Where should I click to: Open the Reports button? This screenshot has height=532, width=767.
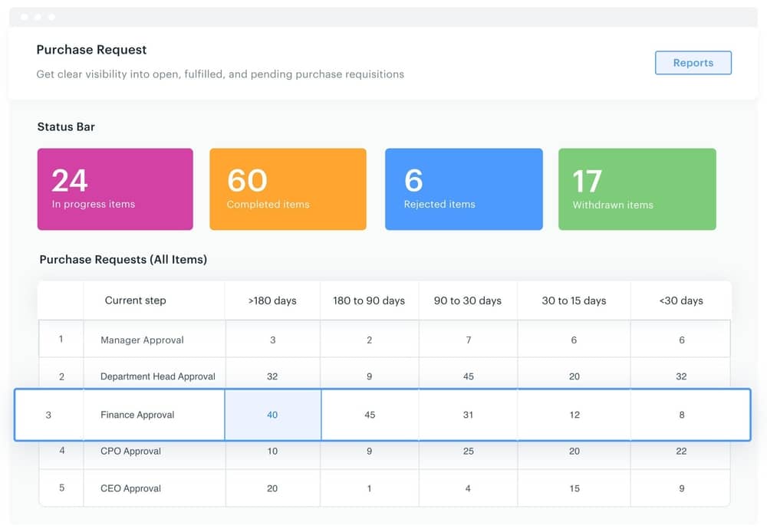click(693, 63)
